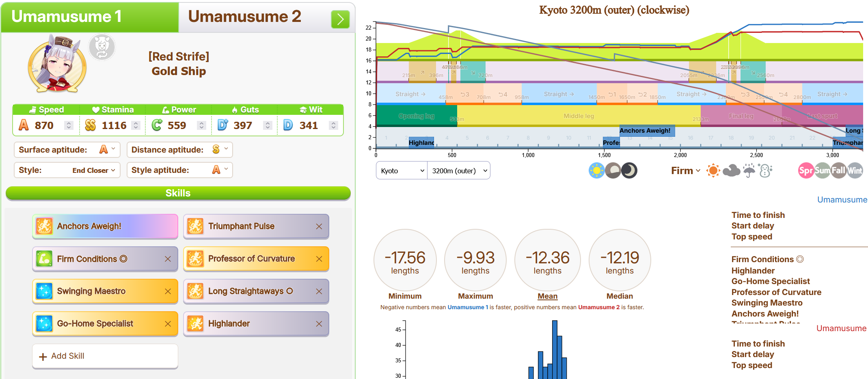This screenshot has height=379, width=868.
Task: Collapse the Skills header bar
Action: [x=178, y=193]
